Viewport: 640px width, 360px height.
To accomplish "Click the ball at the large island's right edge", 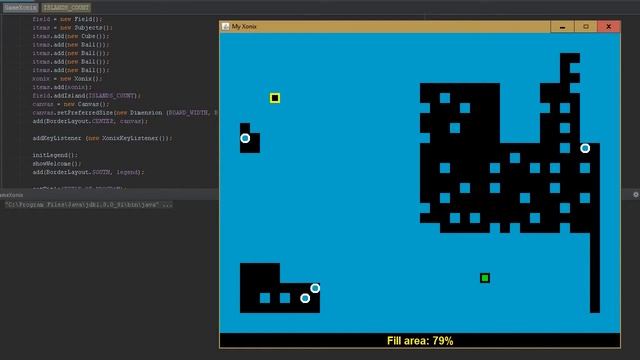I will pos(585,148).
